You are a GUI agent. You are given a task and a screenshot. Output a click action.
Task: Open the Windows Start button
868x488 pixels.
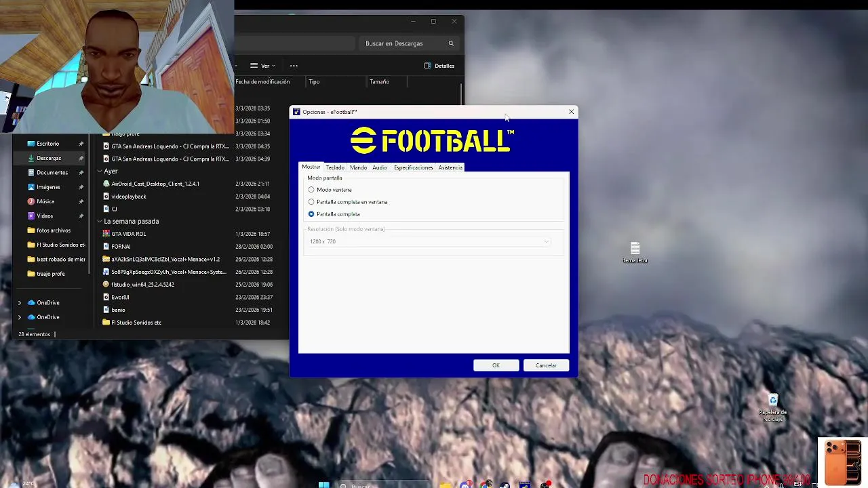323,485
